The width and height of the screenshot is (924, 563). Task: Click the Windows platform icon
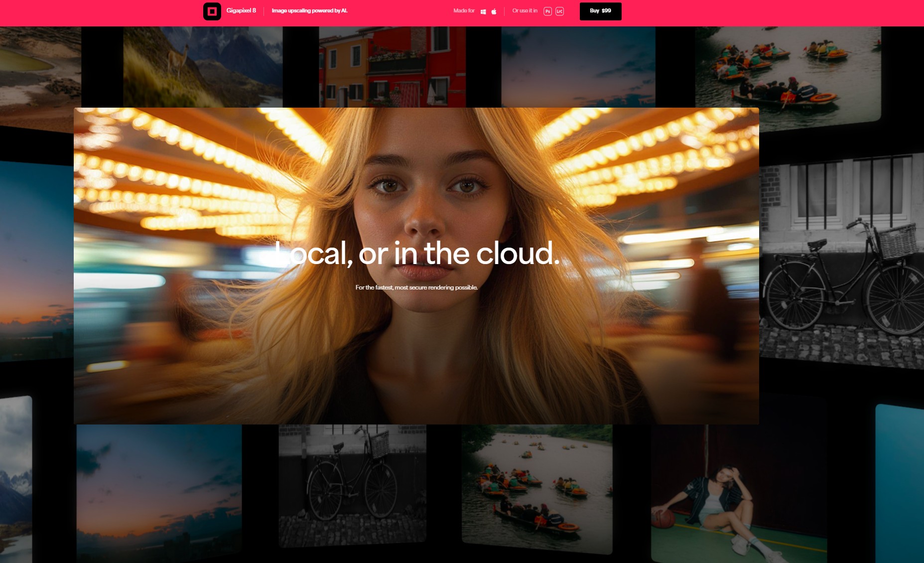(483, 11)
